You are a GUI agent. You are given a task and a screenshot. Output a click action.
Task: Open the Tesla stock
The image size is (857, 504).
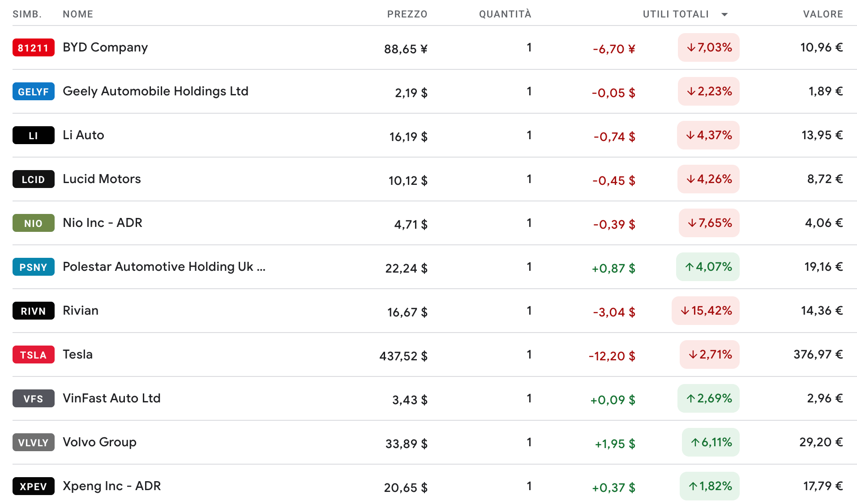pyautogui.click(x=77, y=355)
